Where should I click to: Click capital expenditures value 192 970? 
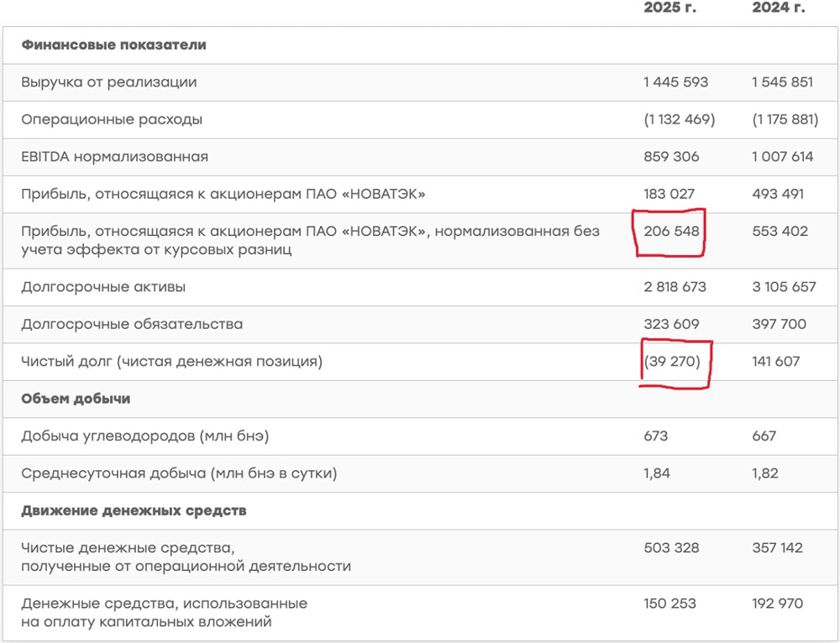[778, 604]
